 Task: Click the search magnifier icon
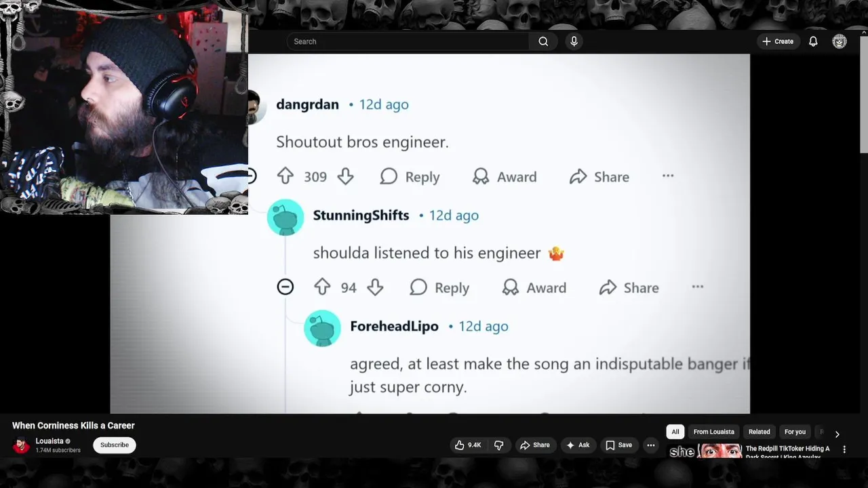click(x=543, y=41)
